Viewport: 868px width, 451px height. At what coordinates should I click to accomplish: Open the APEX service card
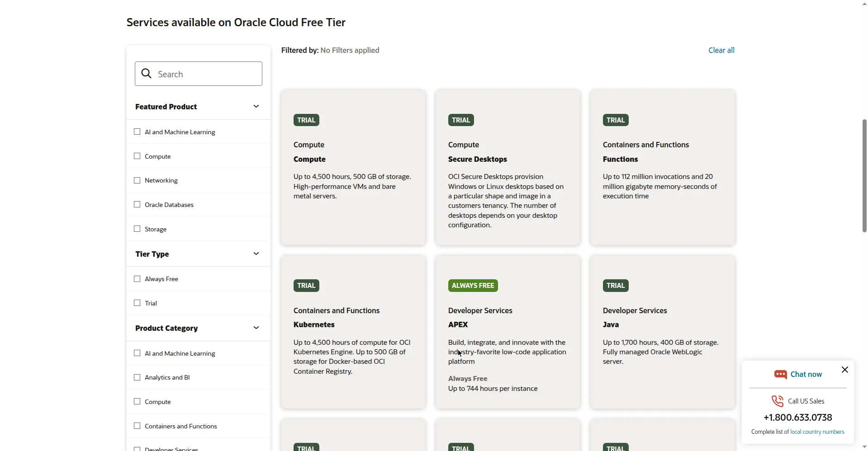coord(508,332)
